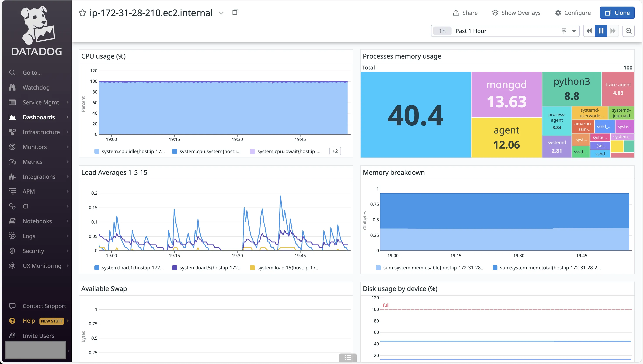
Task: Click the Monitors sidebar icon
Action: pos(12,146)
